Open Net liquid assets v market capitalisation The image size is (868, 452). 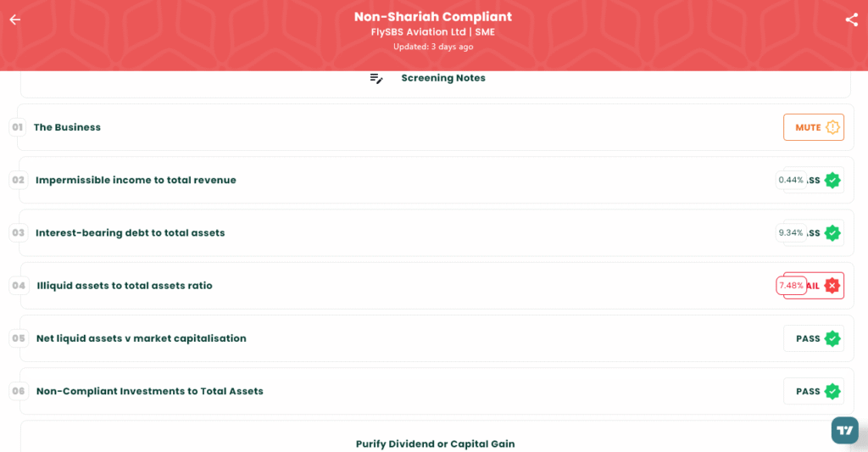click(x=437, y=338)
